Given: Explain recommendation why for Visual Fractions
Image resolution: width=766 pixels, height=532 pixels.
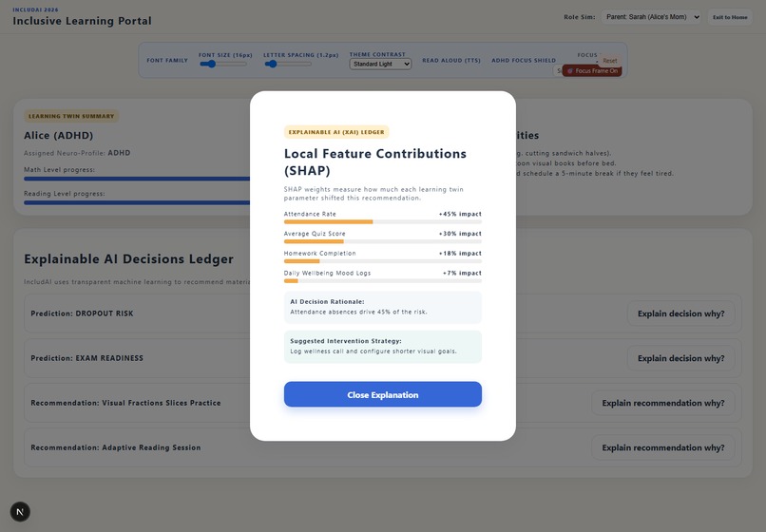Looking at the screenshot, I should 663,403.
